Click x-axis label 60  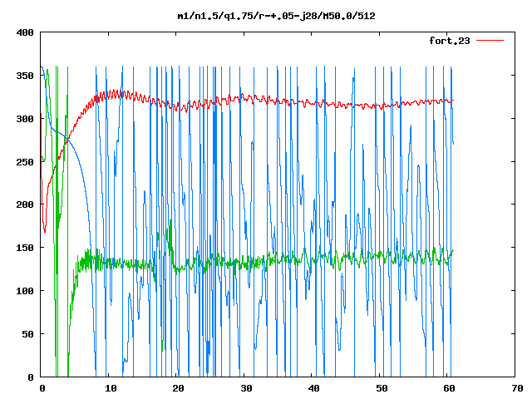pyautogui.click(x=450, y=388)
